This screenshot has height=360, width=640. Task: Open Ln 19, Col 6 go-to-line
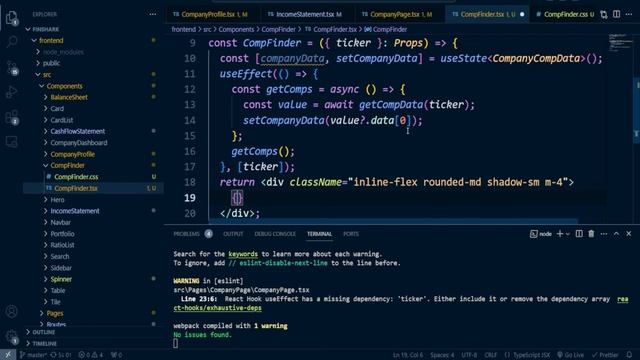tap(408, 355)
